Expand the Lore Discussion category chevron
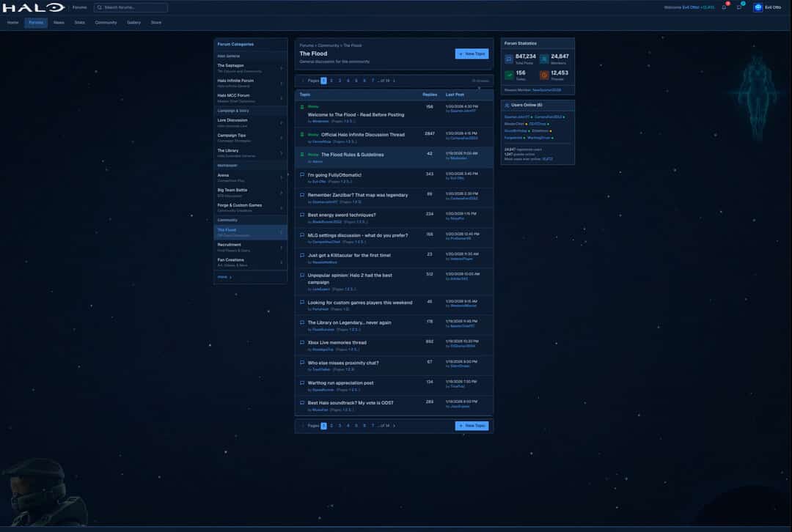792x532 pixels. pyautogui.click(x=280, y=121)
